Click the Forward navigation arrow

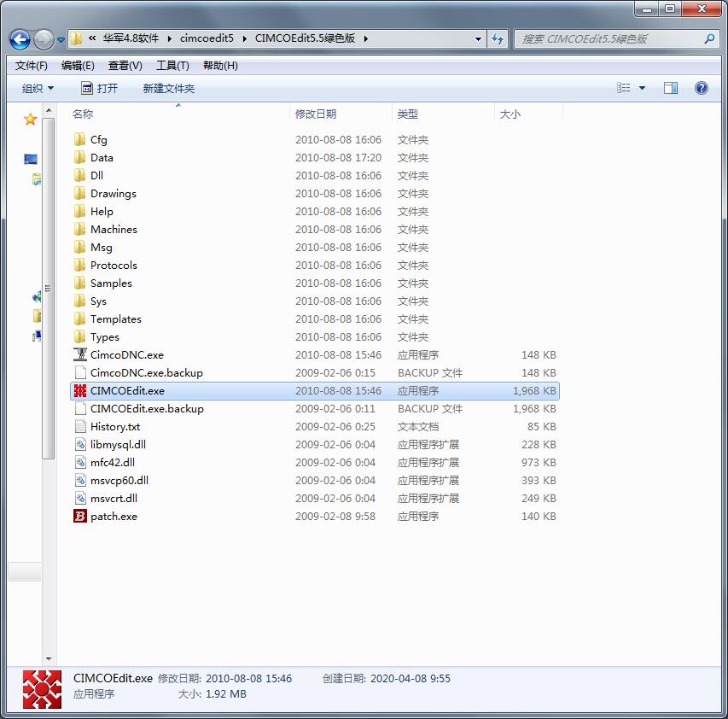(x=44, y=39)
